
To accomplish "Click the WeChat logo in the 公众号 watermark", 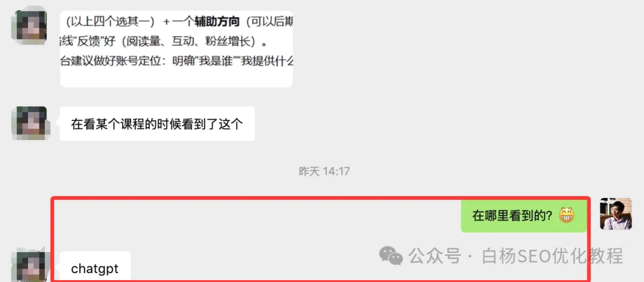I will [x=391, y=256].
